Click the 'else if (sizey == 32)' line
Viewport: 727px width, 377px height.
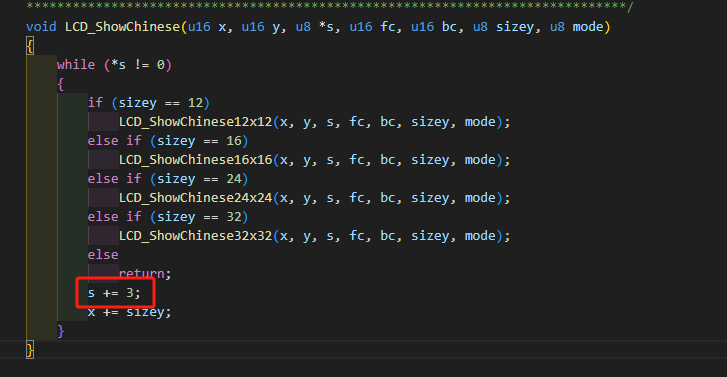(168, 217)
